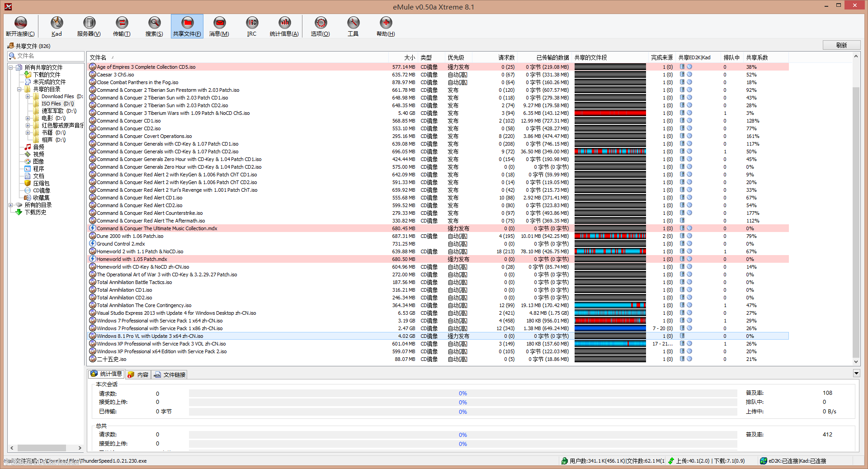This screenshot has width=868, height=469.
Task: Click shared parts bar of Dune 2000 row
Action: point(610,236)
